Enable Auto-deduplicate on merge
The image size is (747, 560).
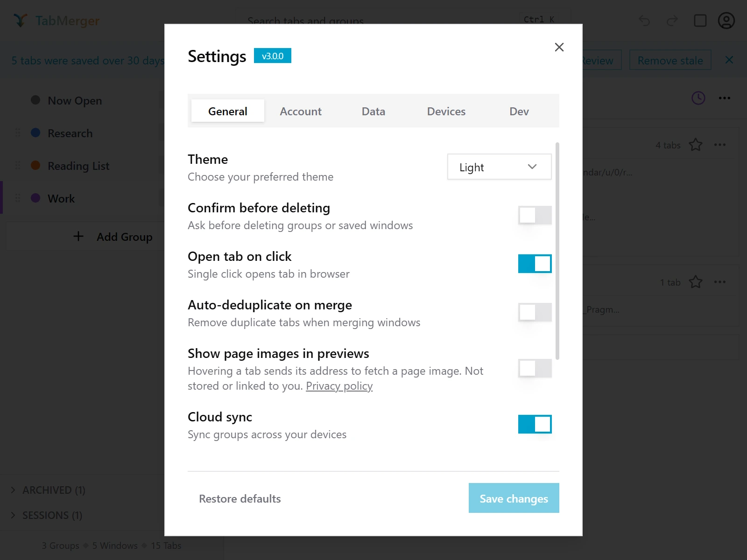click(x=535, y=312)
